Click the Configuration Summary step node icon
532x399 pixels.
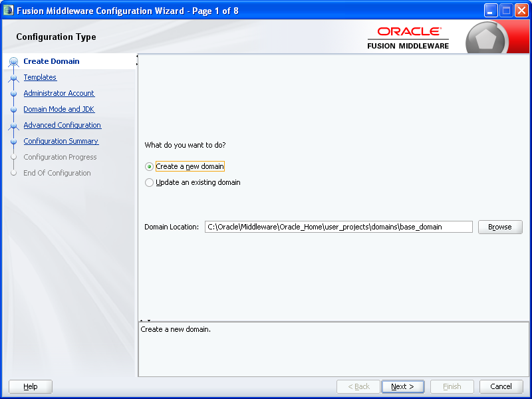click(14, 141)
